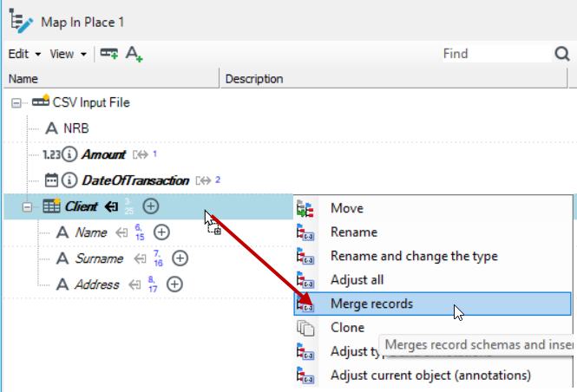
Task: Select the Name field under Client
Action: click(91, 232)
